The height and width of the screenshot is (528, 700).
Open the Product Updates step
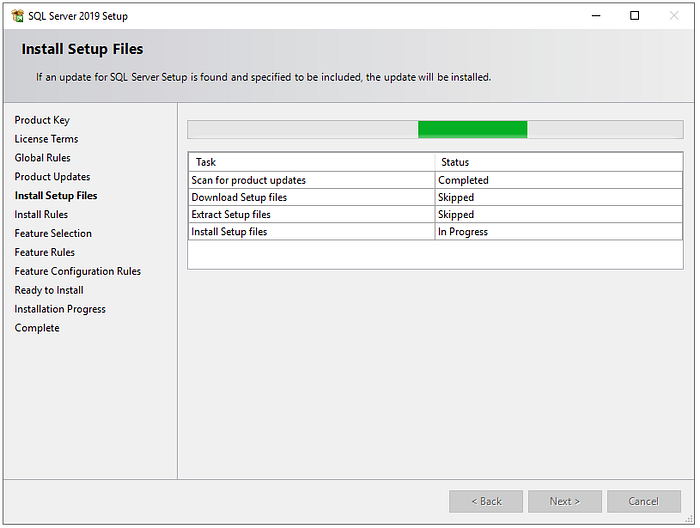(52, 177)
